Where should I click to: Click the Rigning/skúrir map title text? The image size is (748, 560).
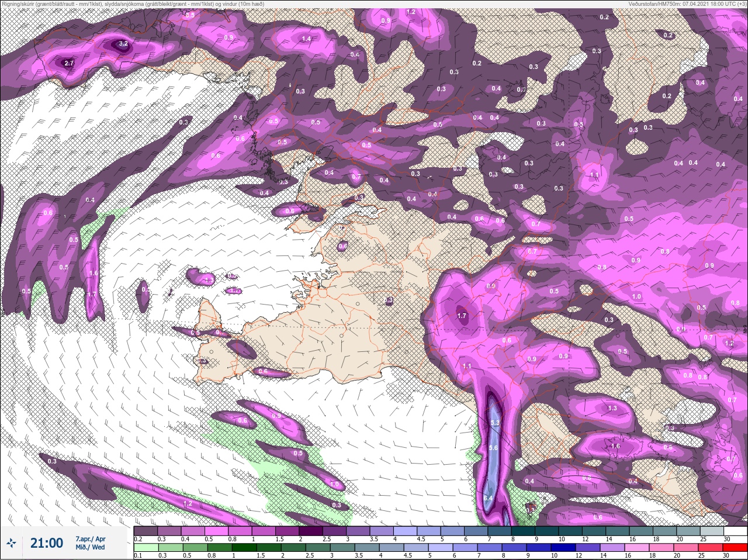pos(132,4)
